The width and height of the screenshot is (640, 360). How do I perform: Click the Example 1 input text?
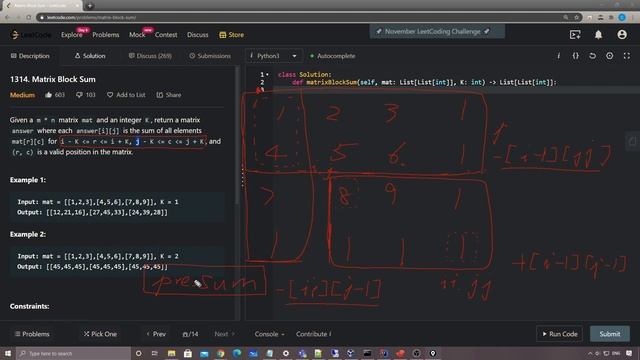click(98, 202)
